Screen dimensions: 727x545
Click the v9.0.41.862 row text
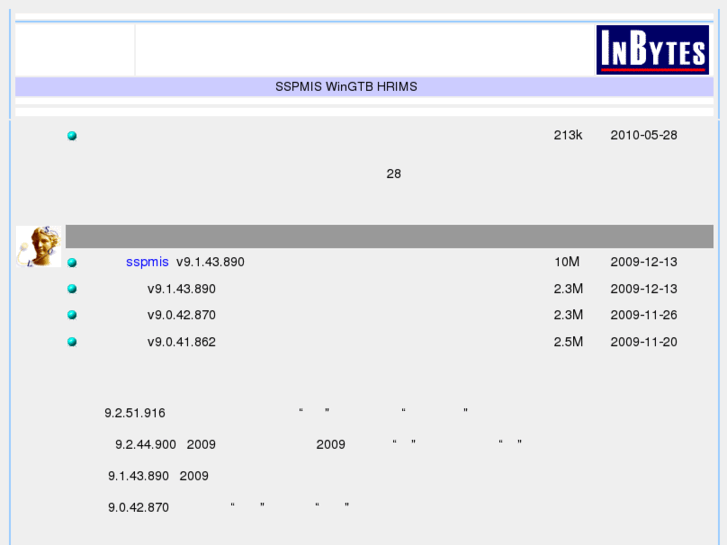pos(181,342)
